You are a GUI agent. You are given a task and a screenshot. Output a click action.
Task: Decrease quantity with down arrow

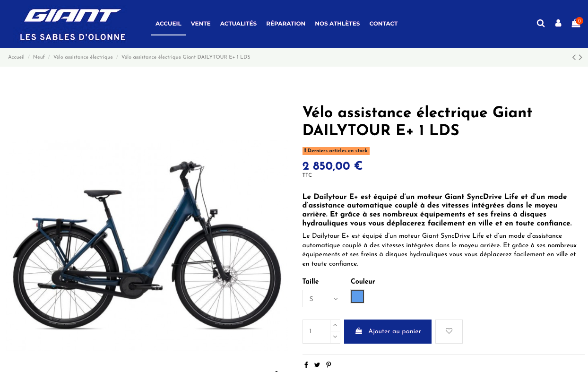(x=335, y=337)
